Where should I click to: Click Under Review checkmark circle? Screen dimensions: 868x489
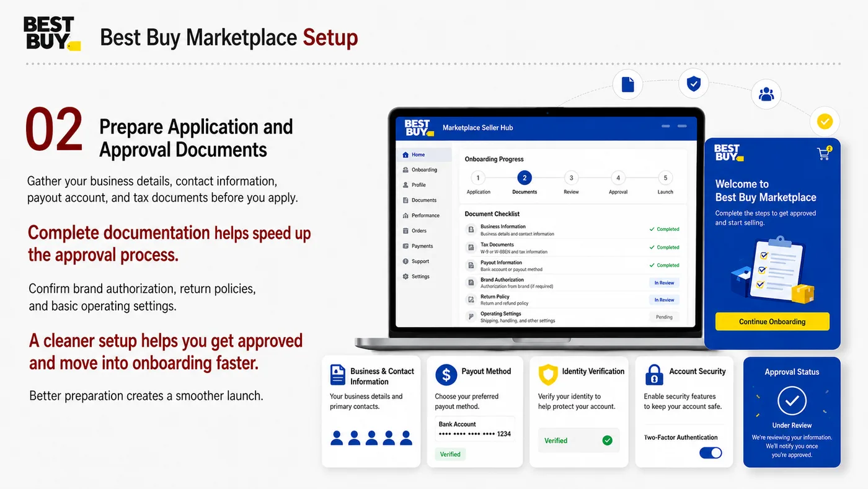(792, 402)
